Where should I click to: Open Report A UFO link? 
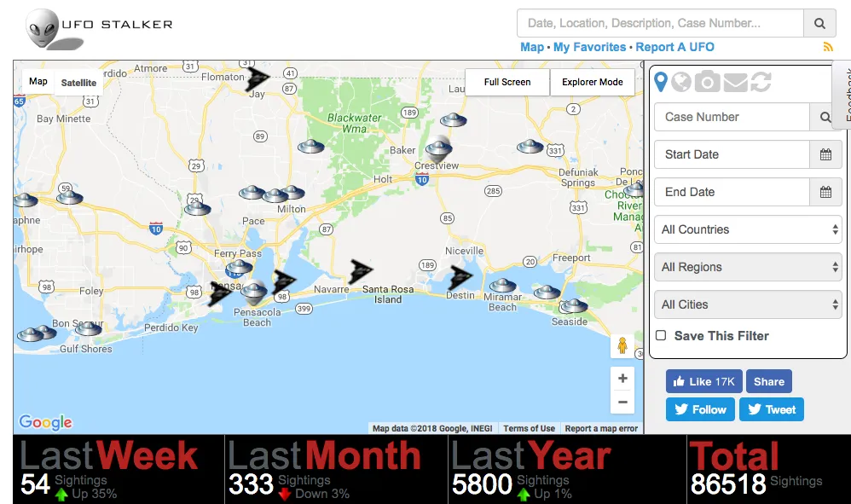pyautogui.click(x=674, y=47)
